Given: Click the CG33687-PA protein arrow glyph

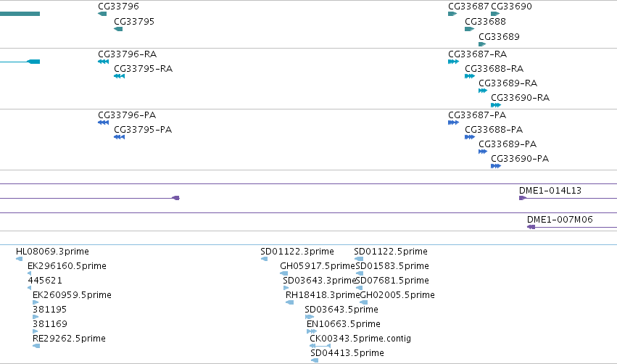Looking at the screenshot, I should point(453,123).
